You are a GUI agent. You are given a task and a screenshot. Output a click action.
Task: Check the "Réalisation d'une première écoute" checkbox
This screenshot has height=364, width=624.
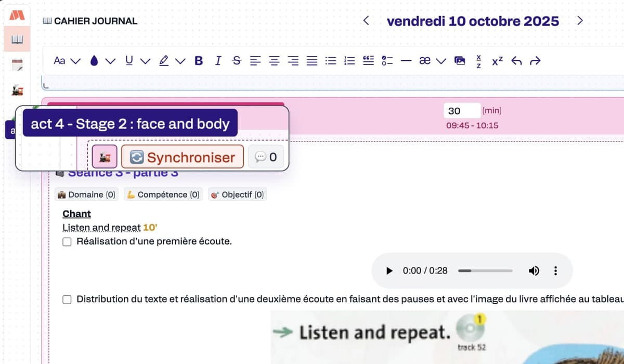[x=67, y=241]
